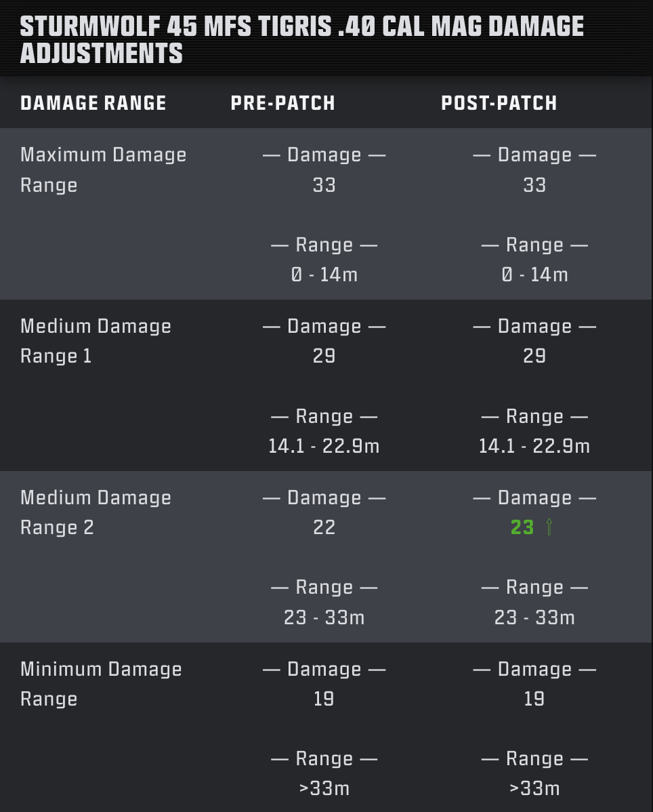Click the post-patch 0 - 14m range value
The height and width of the screenshot is (812, 653).
534,275
